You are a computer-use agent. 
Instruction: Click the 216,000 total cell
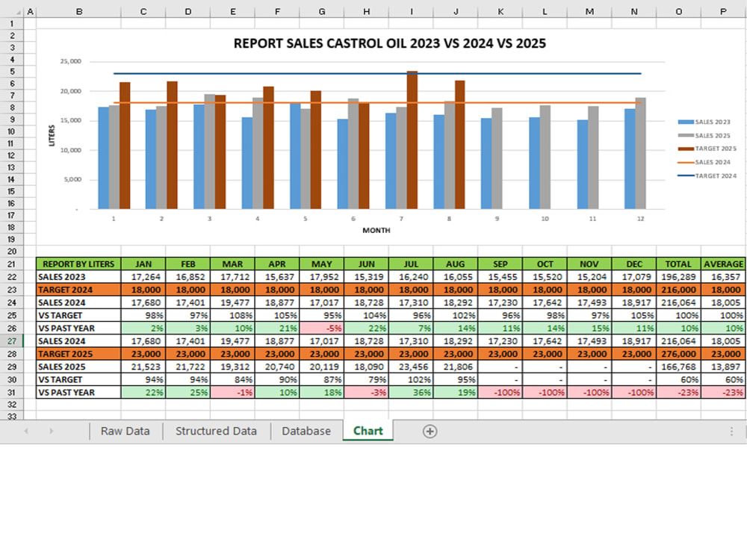(678, 290)
